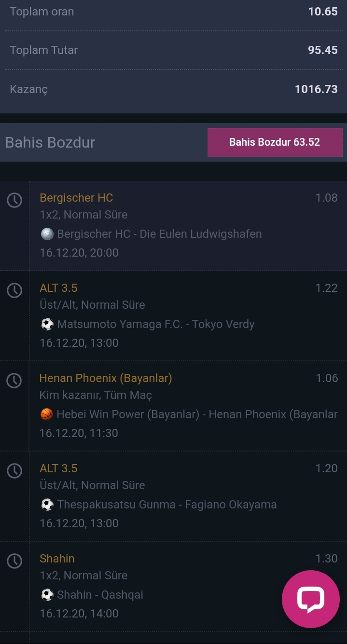
Task: Click the clock icon beside Shahin
Action: [x=14, y=561]
